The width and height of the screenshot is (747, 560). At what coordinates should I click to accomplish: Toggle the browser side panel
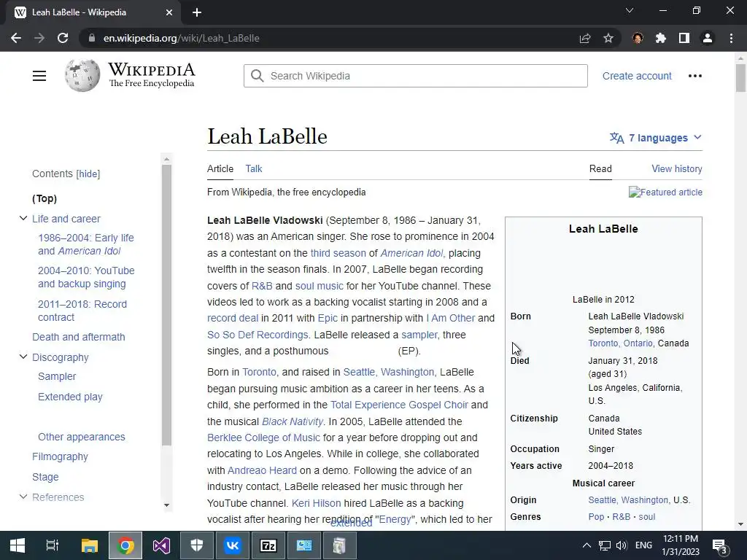(x=684, y=38)
